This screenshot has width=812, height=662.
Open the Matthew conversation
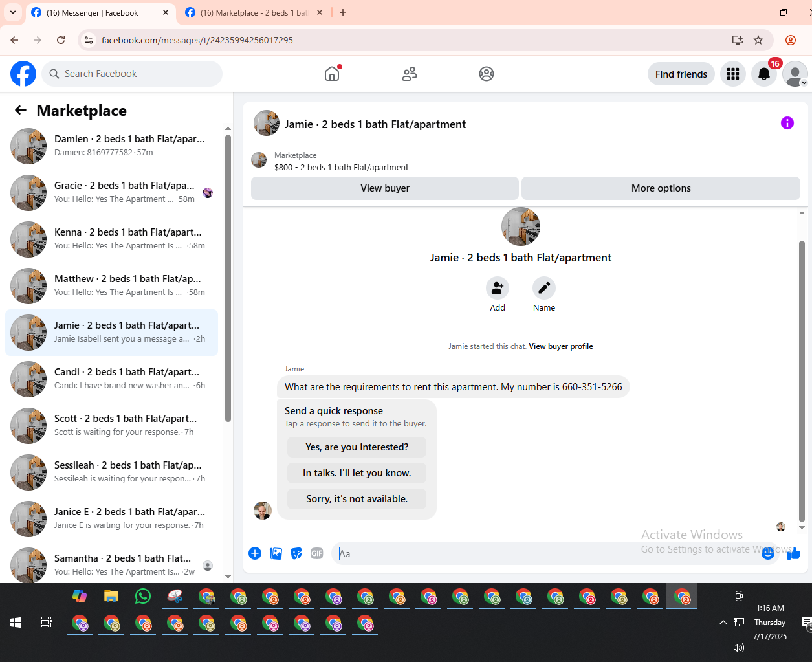point(111,286)
